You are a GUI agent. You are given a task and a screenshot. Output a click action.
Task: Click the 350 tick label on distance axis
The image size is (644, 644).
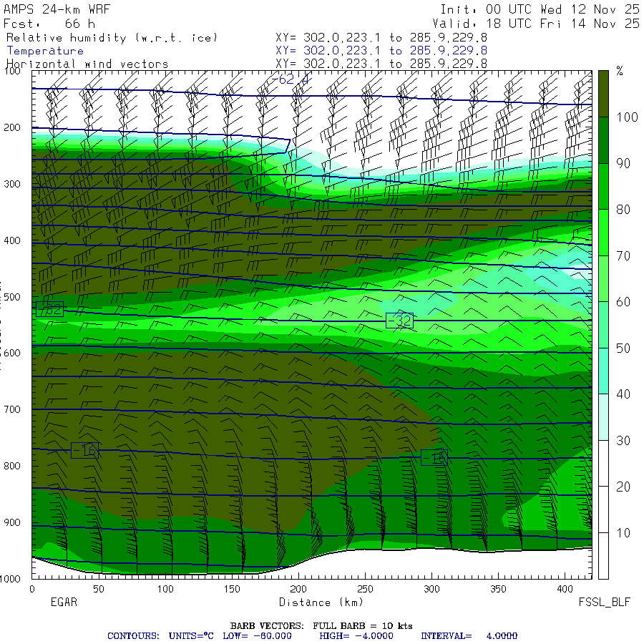(498, 590)
